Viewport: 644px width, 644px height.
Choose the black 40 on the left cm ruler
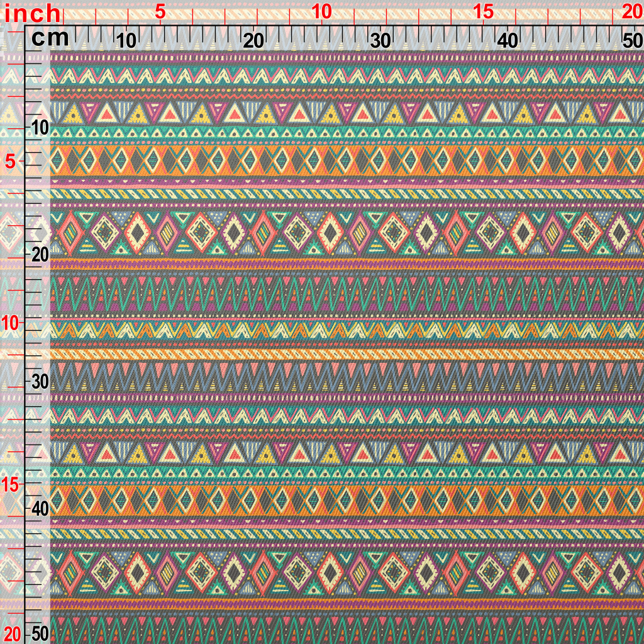click(40, 509)
